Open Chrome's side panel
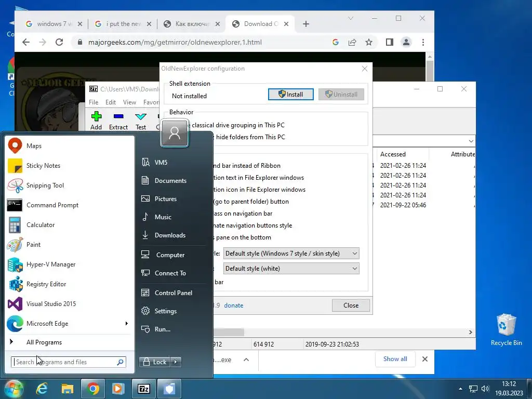 pos(390,42)
